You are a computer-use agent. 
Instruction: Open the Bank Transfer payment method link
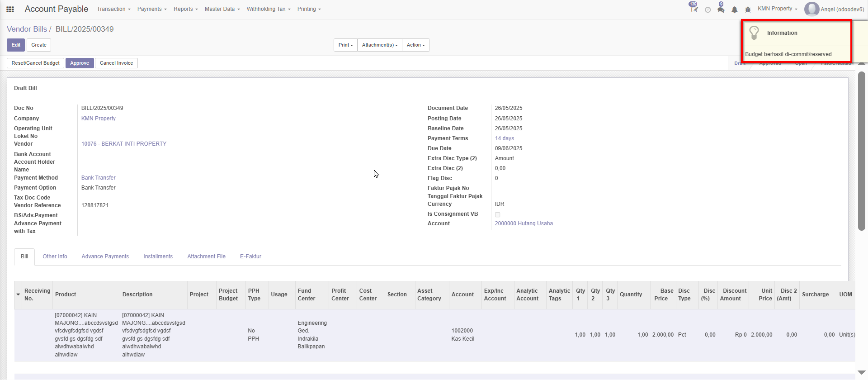(x=99, y=178)
